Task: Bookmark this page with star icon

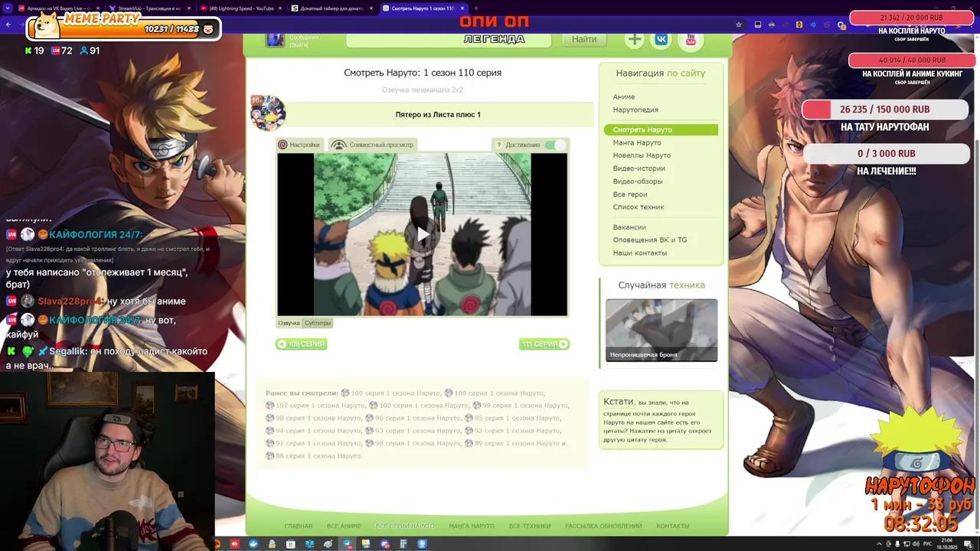Action: pos(739,24)
